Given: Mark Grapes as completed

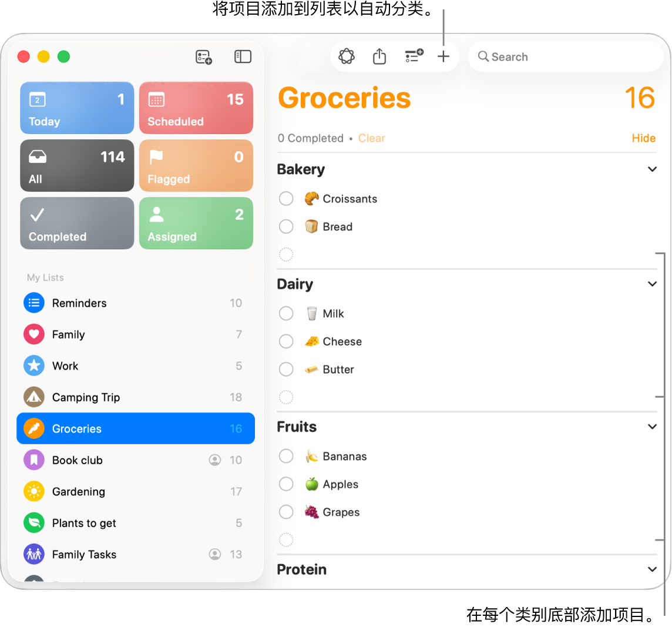Looking at the screenshot, I should point(286,512).
